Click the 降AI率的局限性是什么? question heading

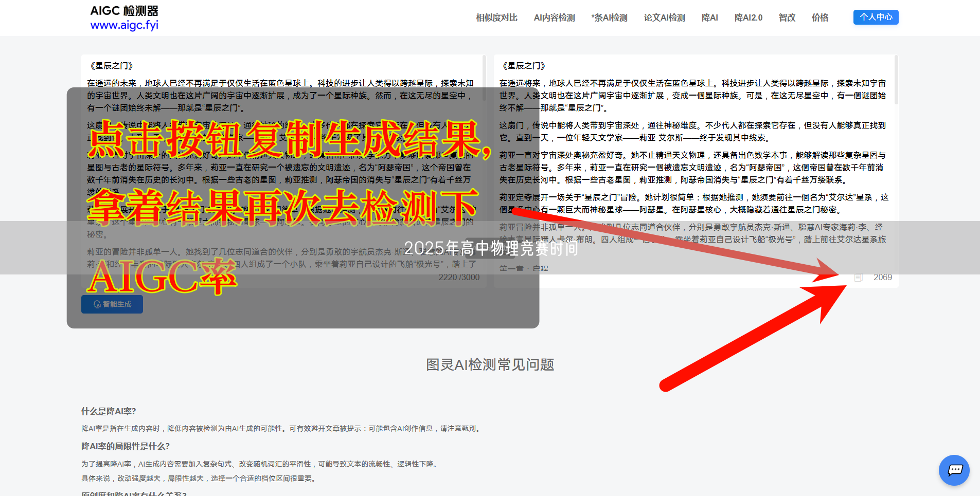coord(125,446)
